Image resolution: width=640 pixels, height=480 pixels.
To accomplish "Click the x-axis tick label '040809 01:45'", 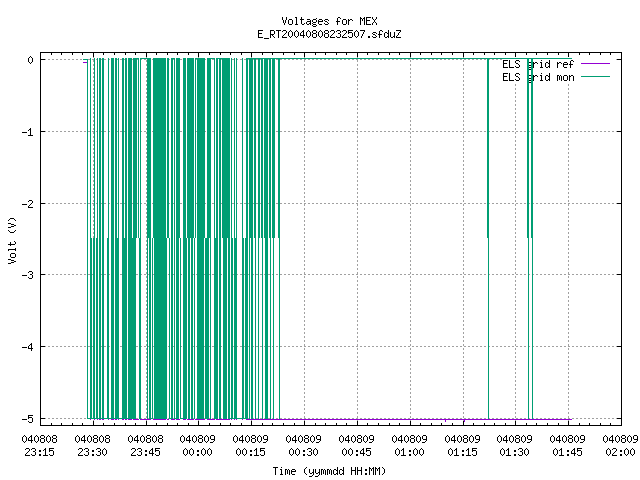I will point(568,446).
